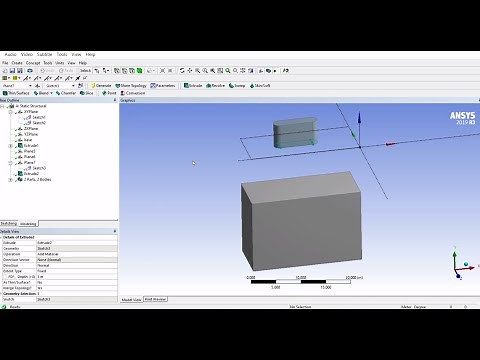
Task: Expand the 2 Parts, 2 Bodies node
Action: click(10, 180)
